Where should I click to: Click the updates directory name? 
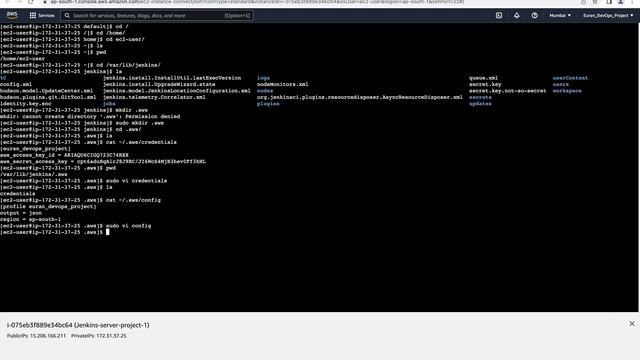tap(480, 104)
